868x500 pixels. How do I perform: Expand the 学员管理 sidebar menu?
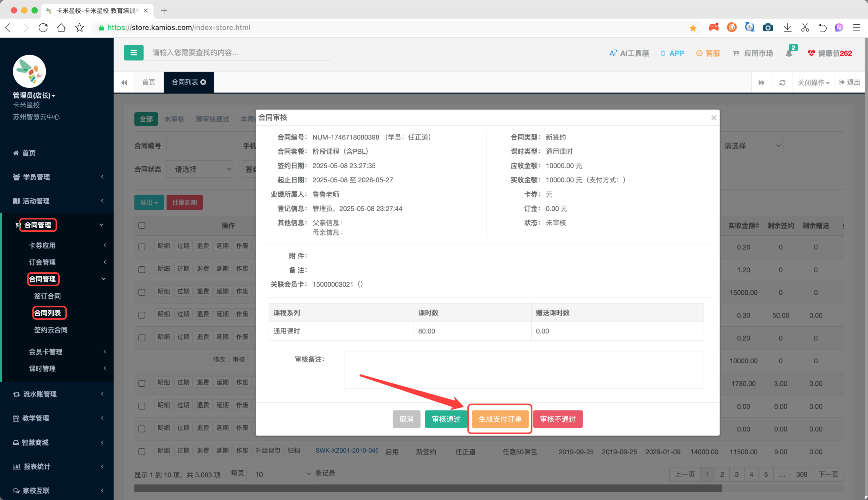coord(57,177)
